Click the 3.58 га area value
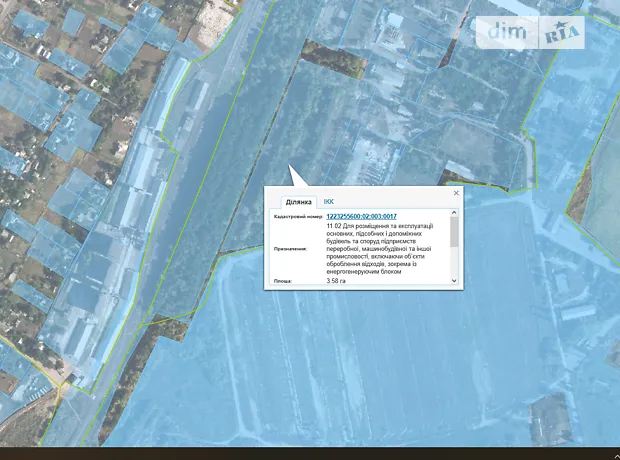Viewport: 620px width, 460px height. 338,281
